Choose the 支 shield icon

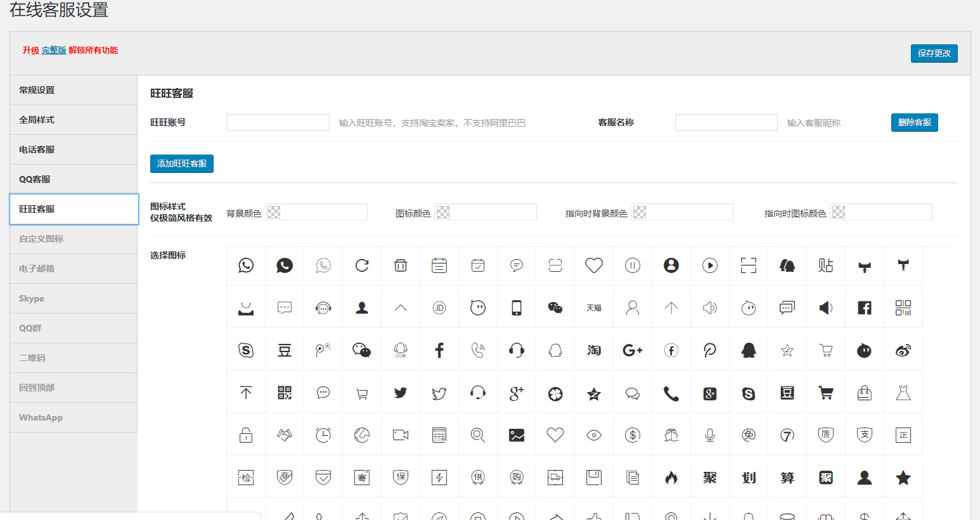click(865, 435)
